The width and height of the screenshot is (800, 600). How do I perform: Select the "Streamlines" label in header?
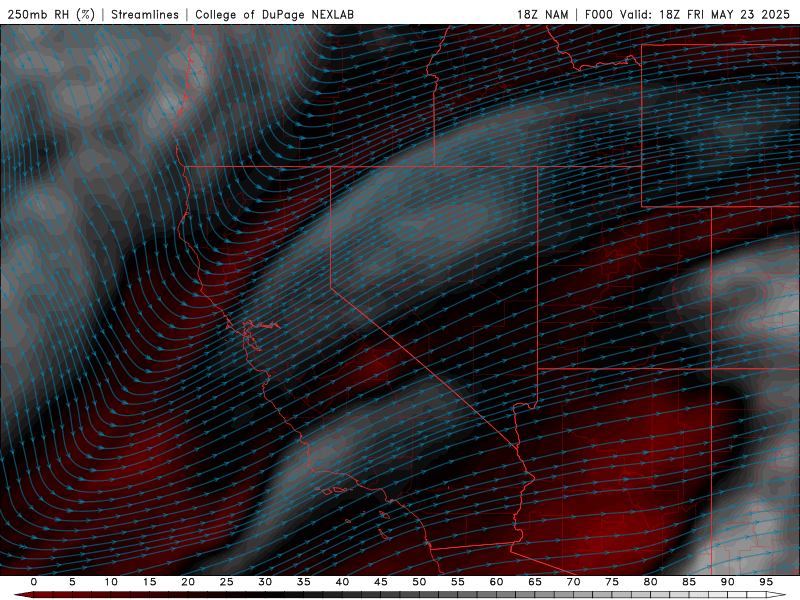[x=145, y=14]
